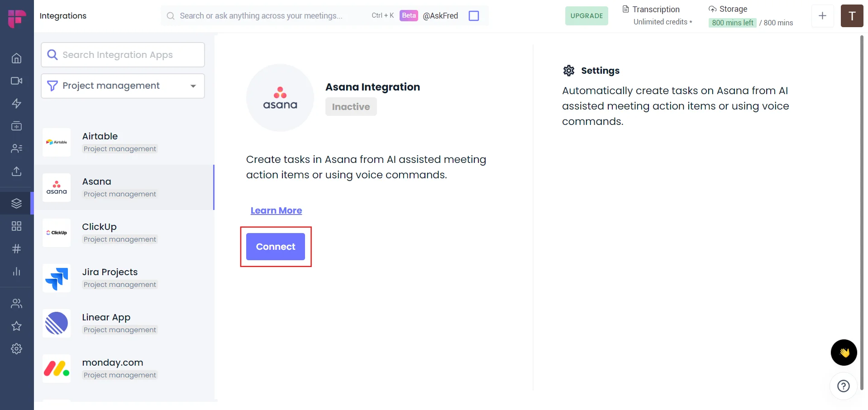Image resolution: width=868 pixels, height=410 pixels.
Task: Click the Asana Integration heading
Action: tap(372, 87)
